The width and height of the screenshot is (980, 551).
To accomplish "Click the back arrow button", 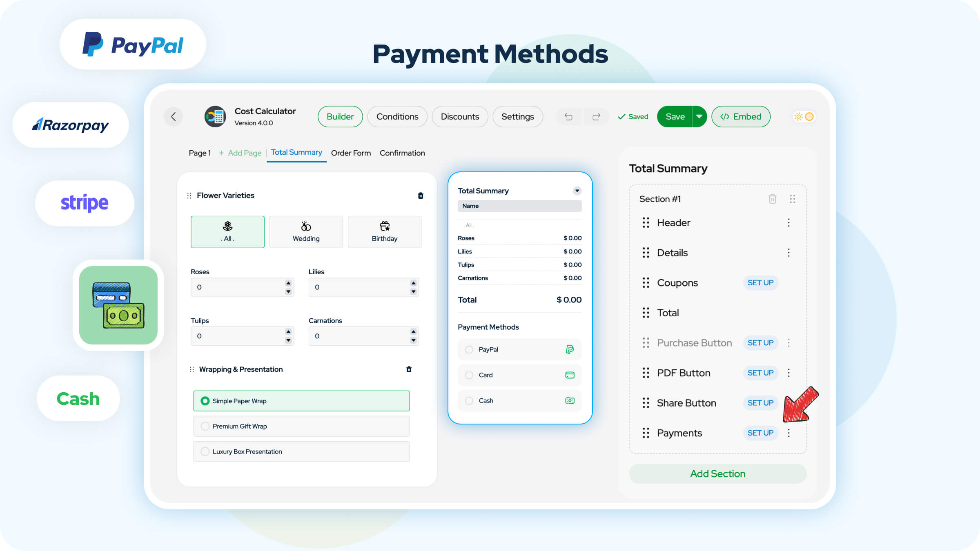I will (174, 117).
